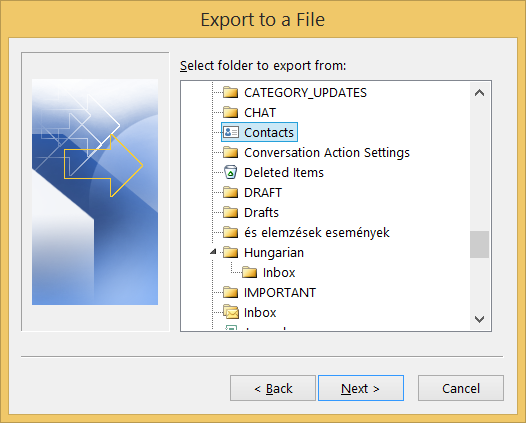Click the és elemzések események folder icon
The width and height of the screenshot is (527, 425).
231,232
